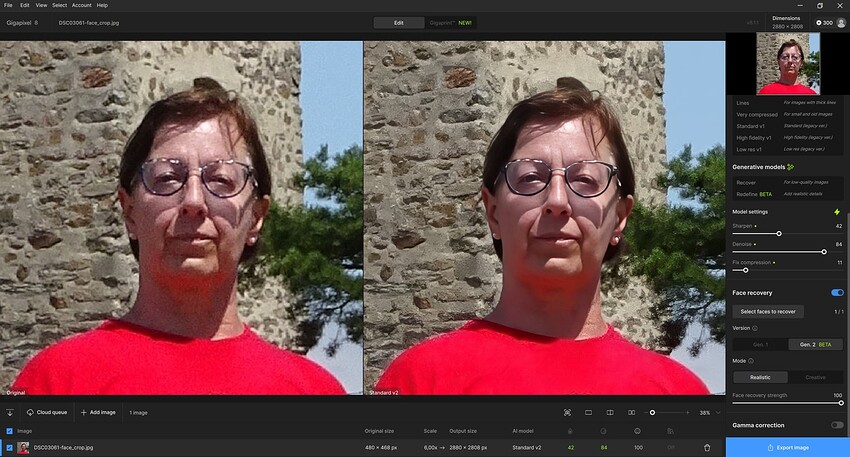Uncheck the DSC03061-face_crop.jpg row checkbox
This screenshot has height=457, width=850.
tap(9, 448)
